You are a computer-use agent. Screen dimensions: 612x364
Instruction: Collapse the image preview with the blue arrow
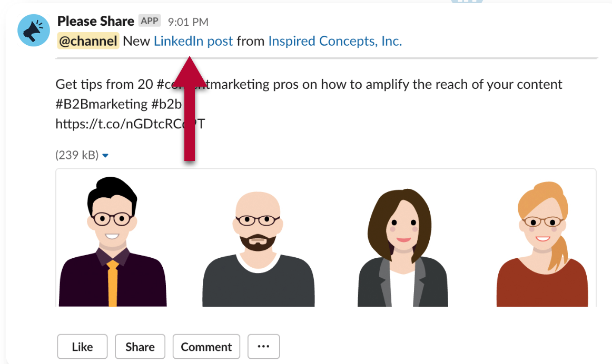(x=105, y=156)
